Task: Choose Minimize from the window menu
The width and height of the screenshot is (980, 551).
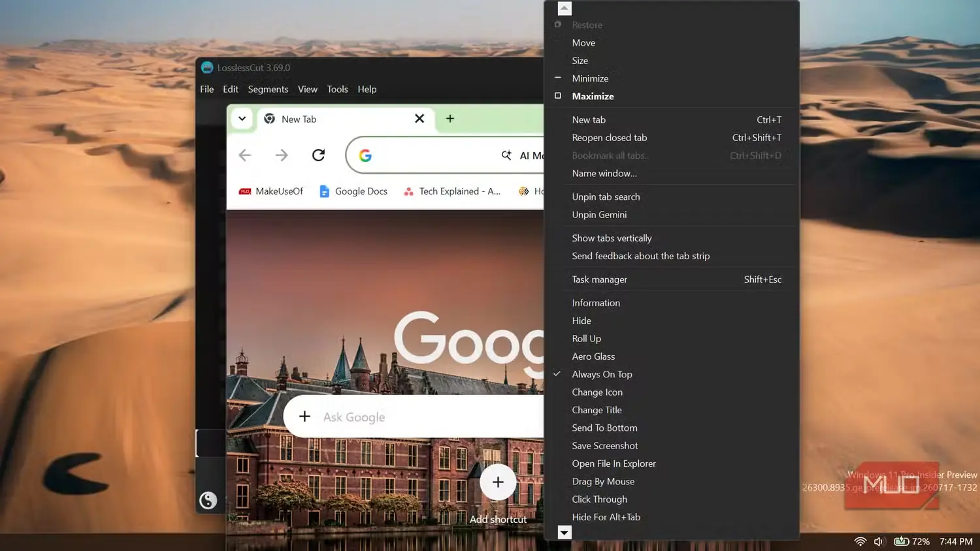Action: point(672,78)
